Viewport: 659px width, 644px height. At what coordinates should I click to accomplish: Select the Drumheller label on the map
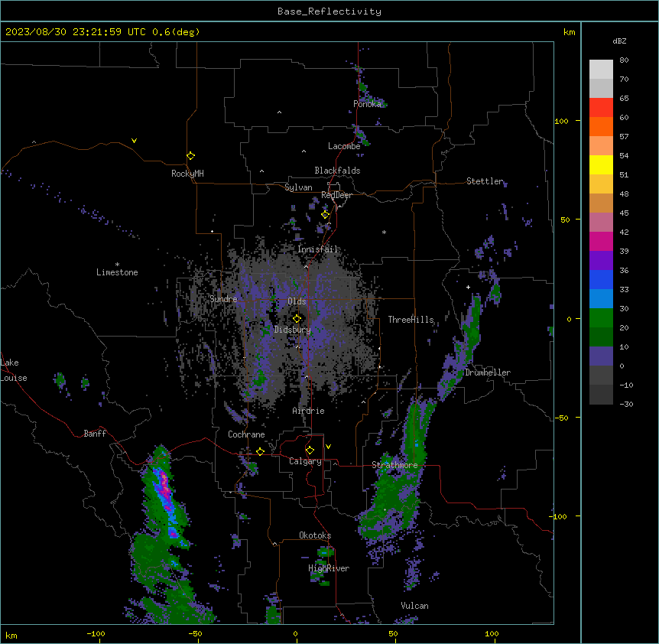pos(488,372)
